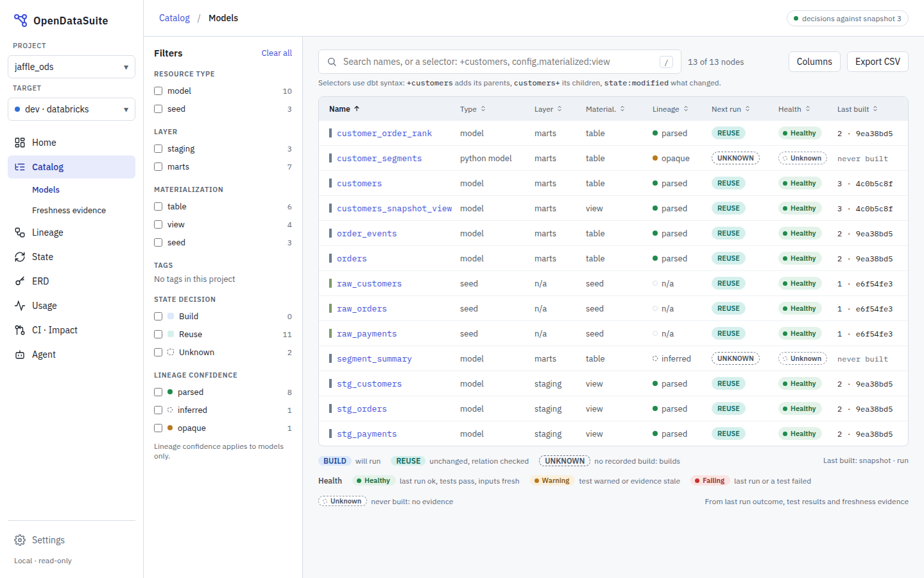924x578 pixels.
Task: Click Clear all filters link
Action: click(277, 53)
